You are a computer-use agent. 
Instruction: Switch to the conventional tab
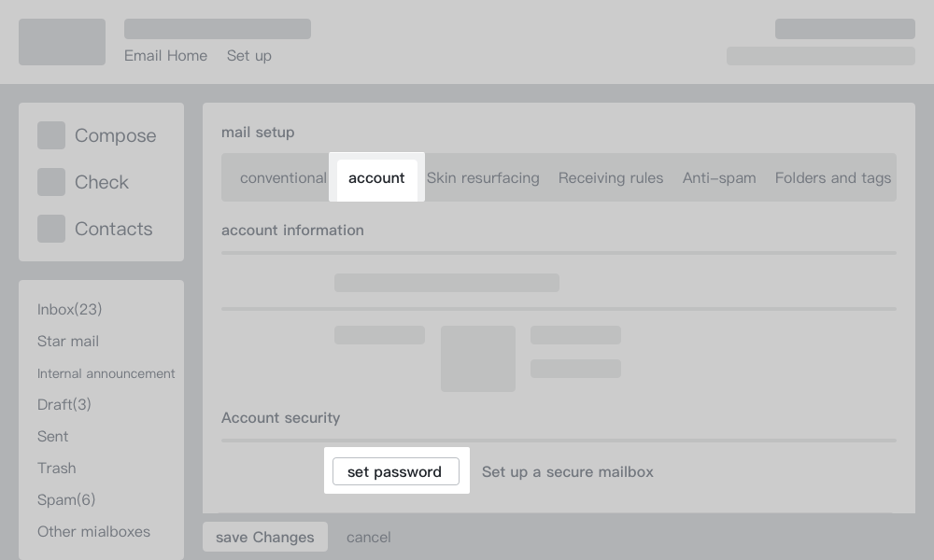(x=283, y=178)
